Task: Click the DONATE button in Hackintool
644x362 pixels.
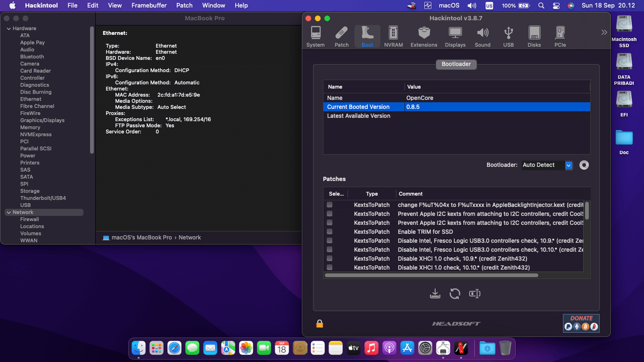Action: coord(581,323)
